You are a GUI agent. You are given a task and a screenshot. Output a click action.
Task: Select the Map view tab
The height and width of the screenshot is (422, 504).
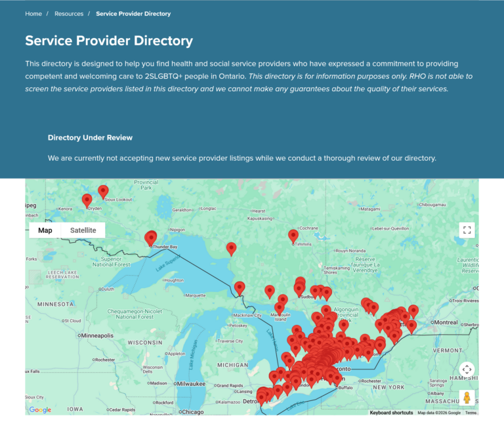[45, 230]
